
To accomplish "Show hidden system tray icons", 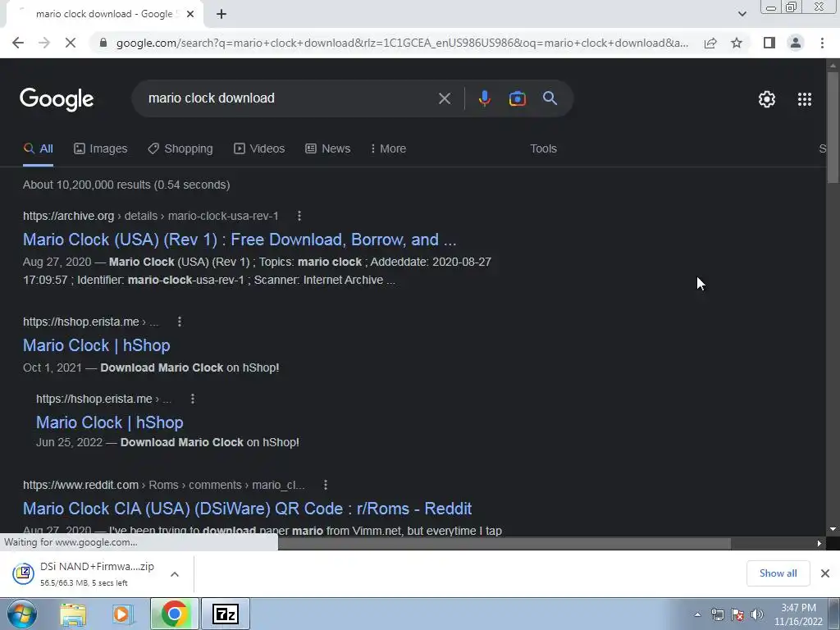I will click(x=697, y=614).
